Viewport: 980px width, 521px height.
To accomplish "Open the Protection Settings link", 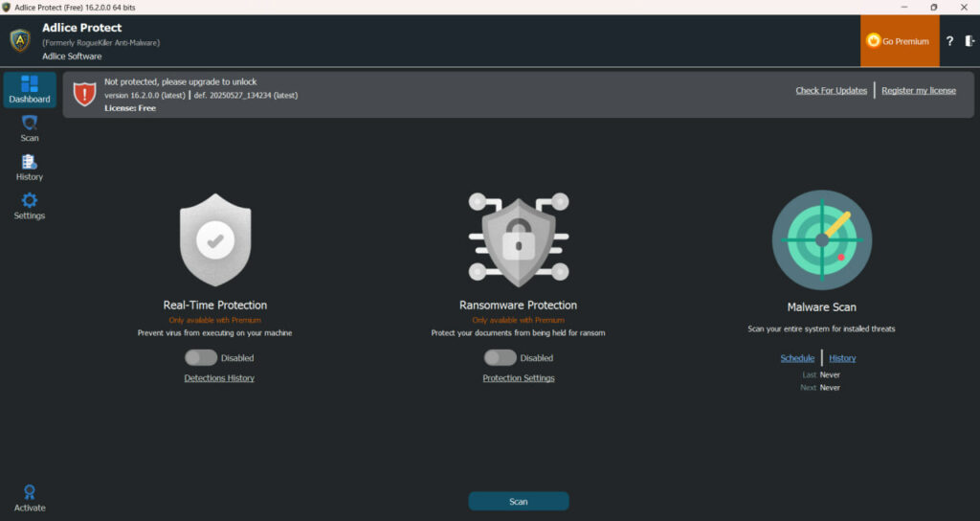I will pos(518,377).
